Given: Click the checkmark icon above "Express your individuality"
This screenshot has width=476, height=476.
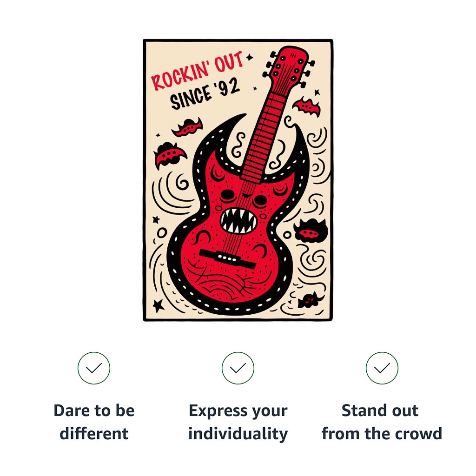Looking at the screenshot, I should 238,368.
